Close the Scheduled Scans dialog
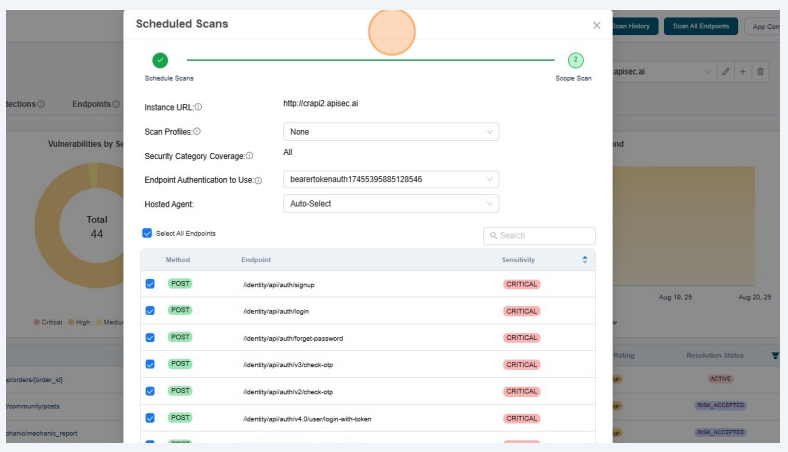This screenshot has width=788, height=452. [597, 25]
